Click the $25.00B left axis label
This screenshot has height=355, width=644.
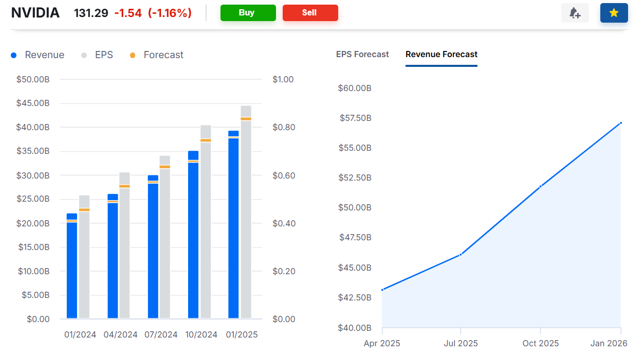[33, 199]
